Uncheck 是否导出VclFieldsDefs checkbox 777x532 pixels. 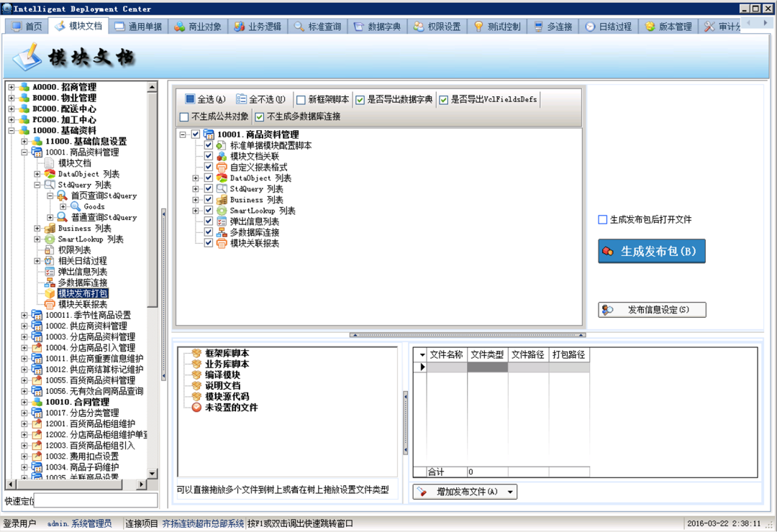coord(443,100)
